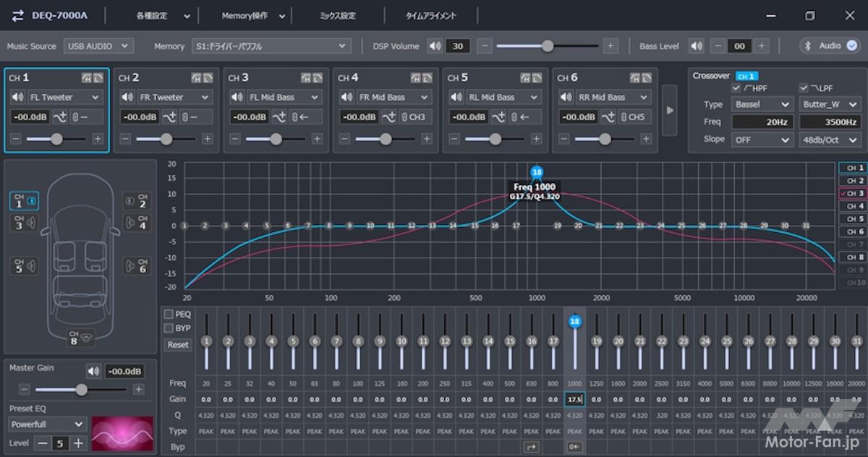Image resolution: width=868 pixels, height=457 pixels.
Task: Mute the CH 1 FL Tweeter speaker
Action: click(17, 97)
